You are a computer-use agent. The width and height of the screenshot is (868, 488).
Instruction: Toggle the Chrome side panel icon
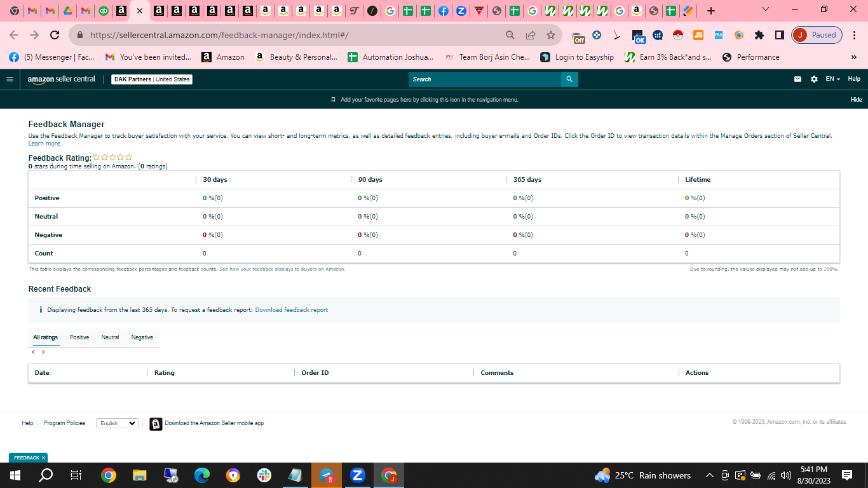779,35
